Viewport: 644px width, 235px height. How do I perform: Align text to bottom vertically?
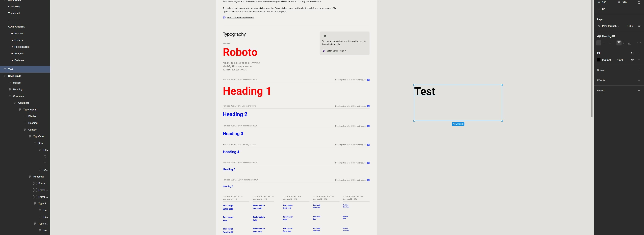629,43
